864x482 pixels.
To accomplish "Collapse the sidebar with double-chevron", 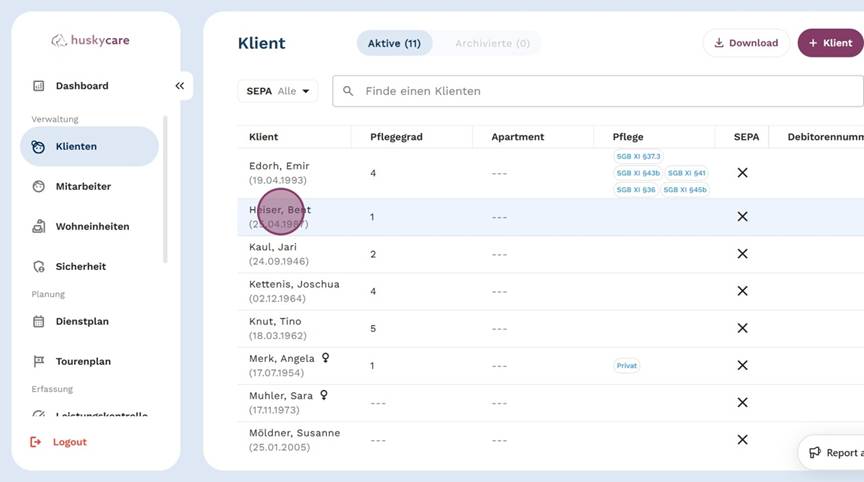I will [180, 86].
